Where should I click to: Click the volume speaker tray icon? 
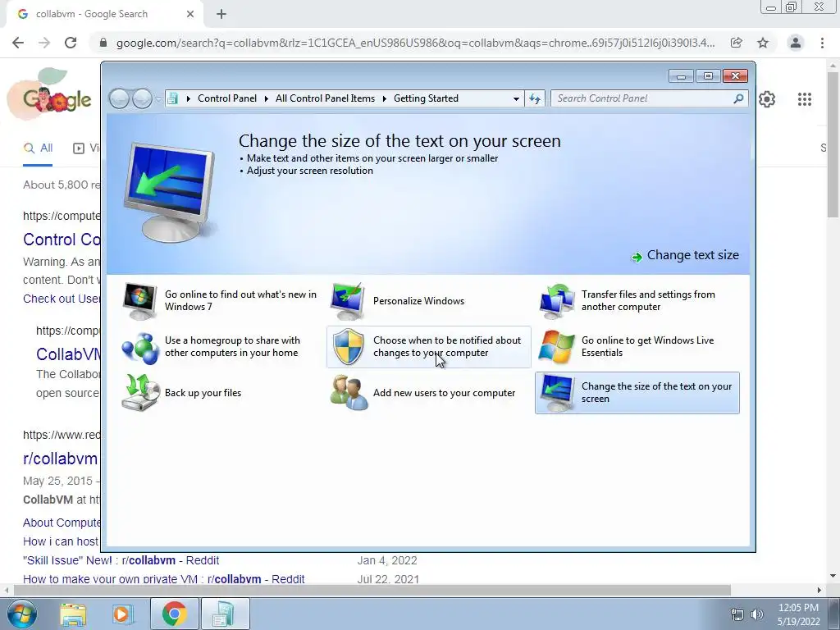pos(757,614)
